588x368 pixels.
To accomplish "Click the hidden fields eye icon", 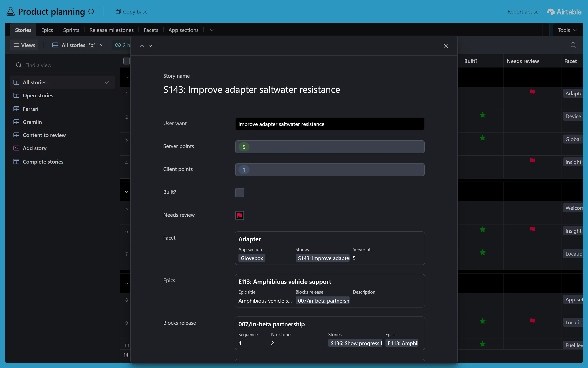I will point(118,45).
